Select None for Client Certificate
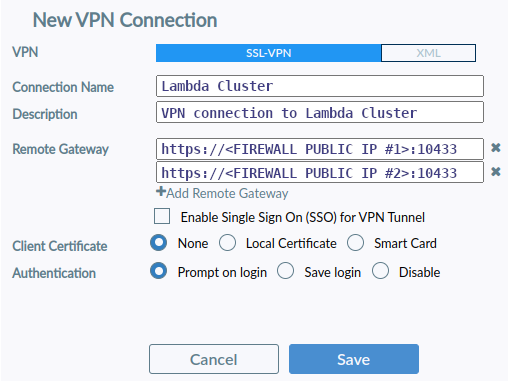Image resolution: width=508 pixels, height=382 pixels. pos(158,243)
